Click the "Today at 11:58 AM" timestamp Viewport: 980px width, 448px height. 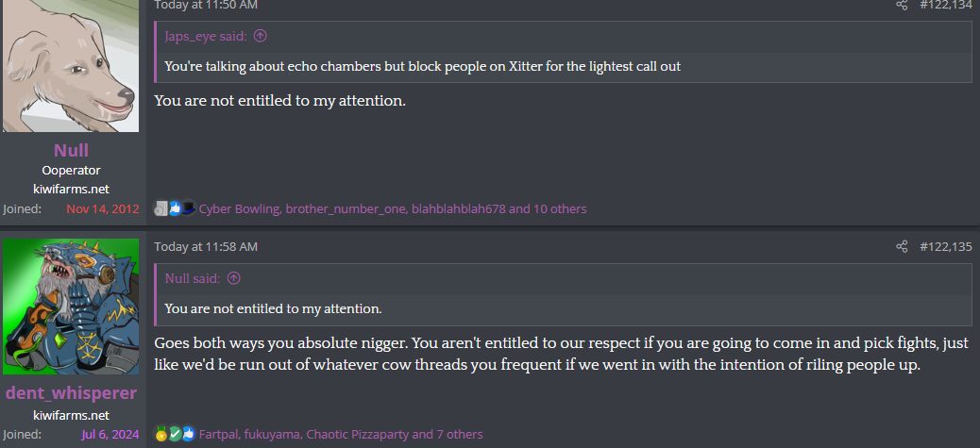(x=206, y=246)
